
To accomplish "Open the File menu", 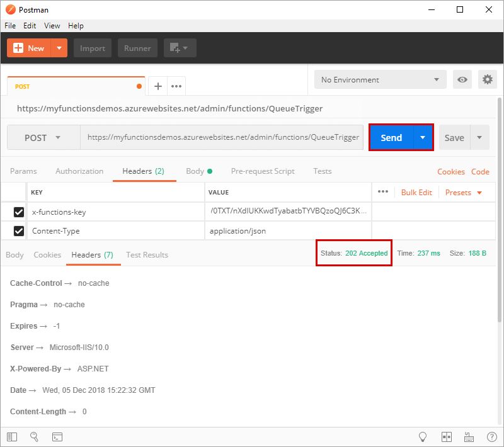I will (10, 26).
